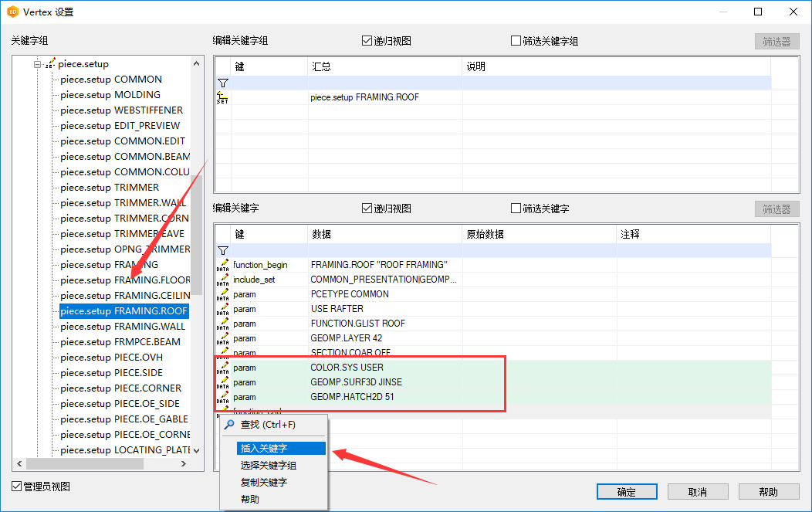Screen dimensions: 812x512
Task: Click DATA icon of FUNCTION.GLIST ROOF row
Action: point(222,324)
